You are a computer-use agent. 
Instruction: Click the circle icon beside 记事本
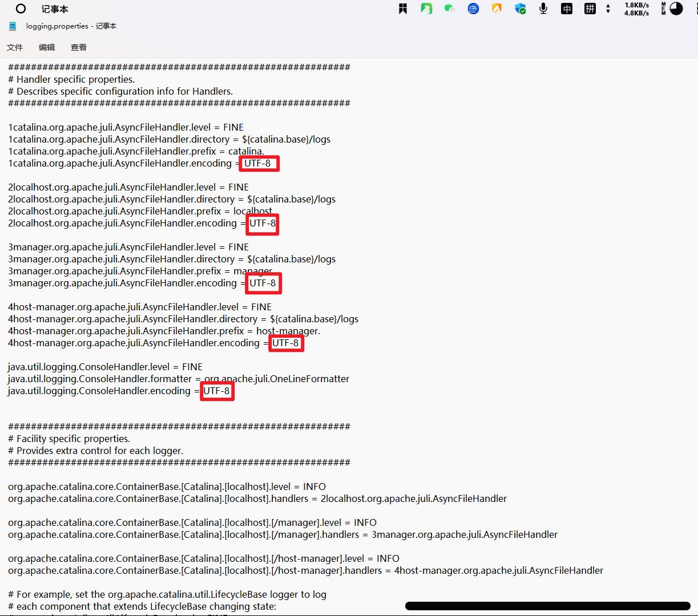click(x=21, y=9)
